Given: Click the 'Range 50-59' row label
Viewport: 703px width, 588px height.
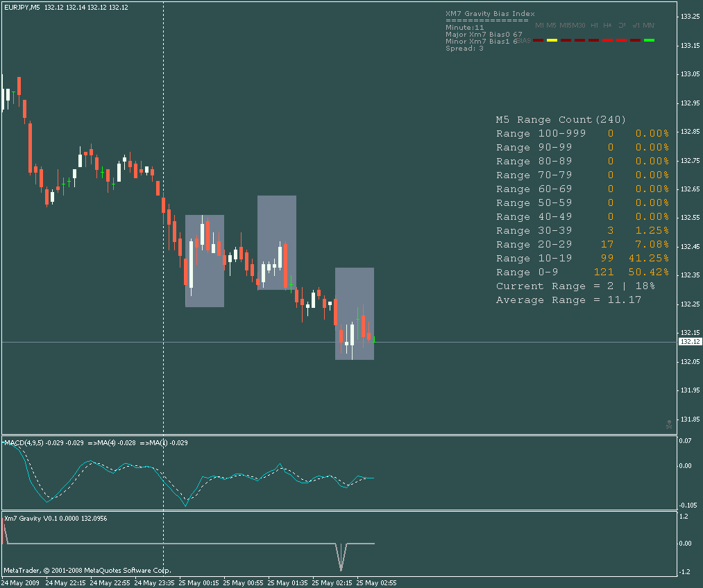Looking at the screenshot, I should point(534,203).
